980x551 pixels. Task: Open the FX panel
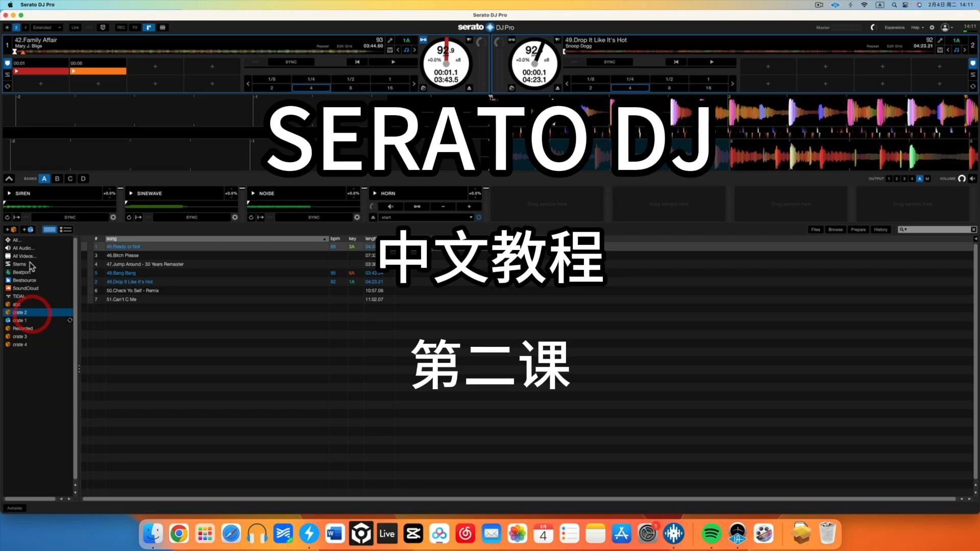pos(134,27)
